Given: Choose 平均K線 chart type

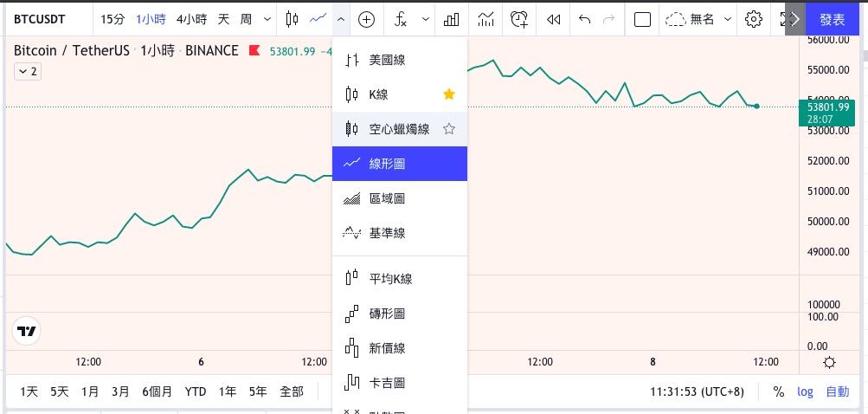Looking at the screenshot, I should (400, 279).
